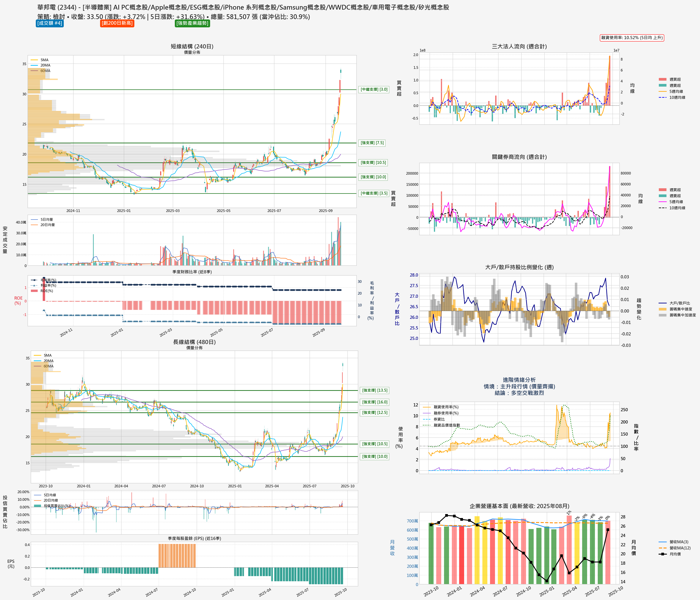Click the 強勢產業趨勢 green tag

(192, 23)
